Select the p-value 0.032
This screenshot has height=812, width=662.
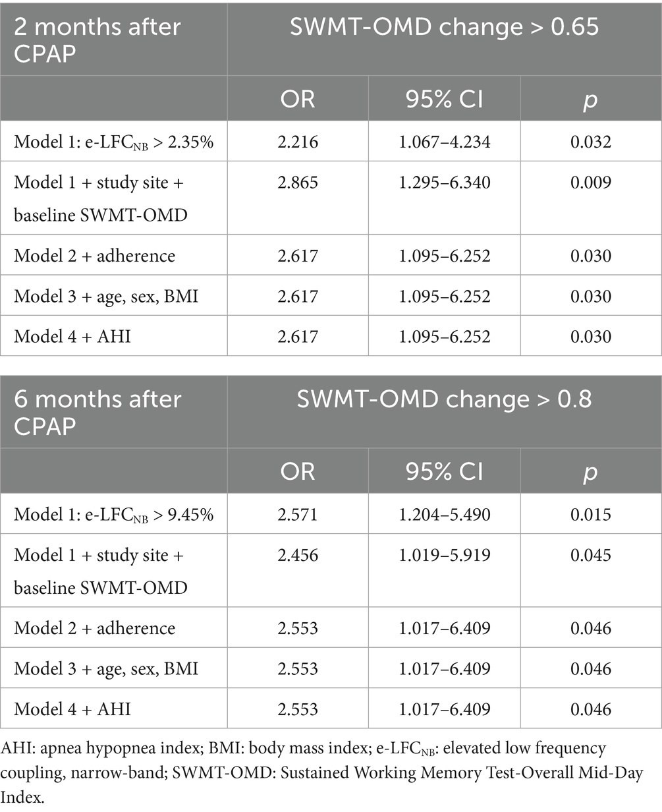[x=592, y=142]
